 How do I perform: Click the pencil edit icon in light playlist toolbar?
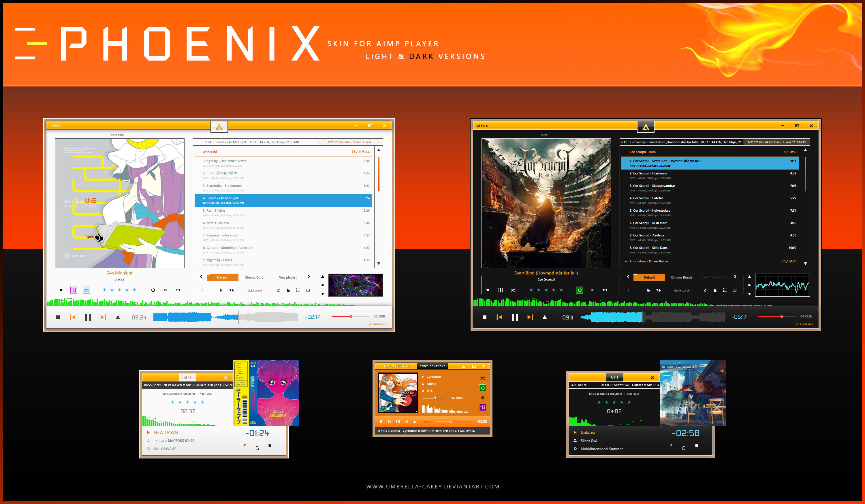click(278, 290)
